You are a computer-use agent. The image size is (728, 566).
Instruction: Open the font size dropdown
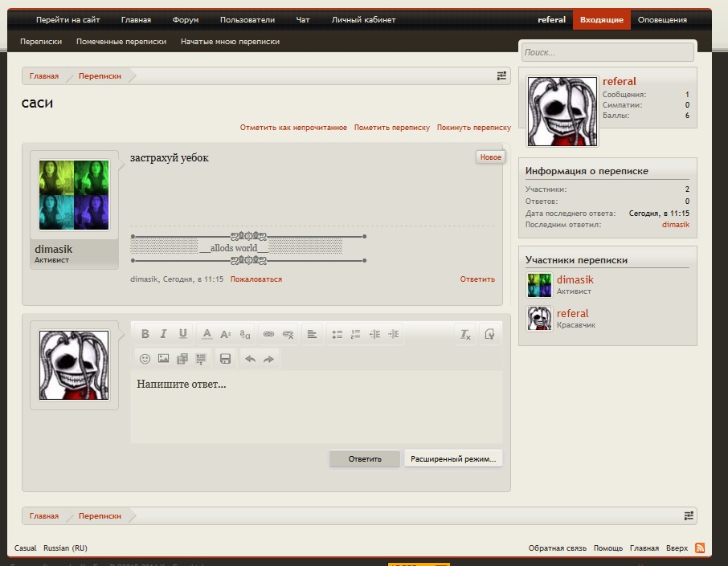(x=226, y=334)
